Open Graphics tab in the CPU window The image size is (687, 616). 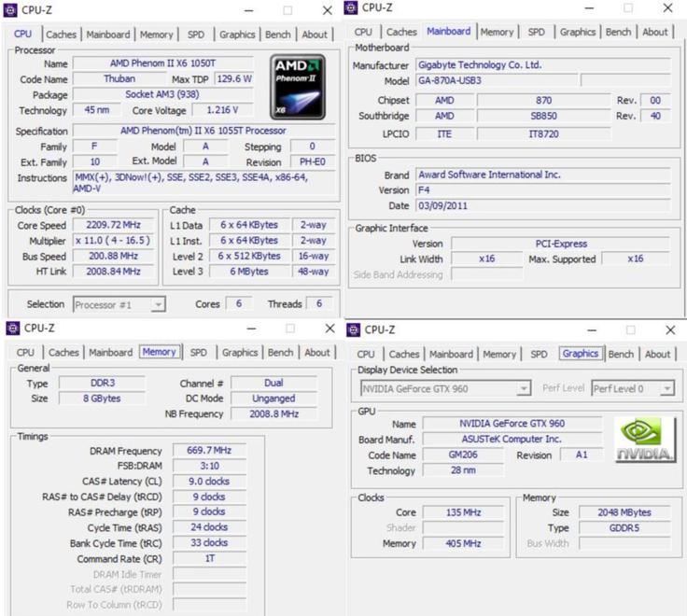[x=237, y=35]
